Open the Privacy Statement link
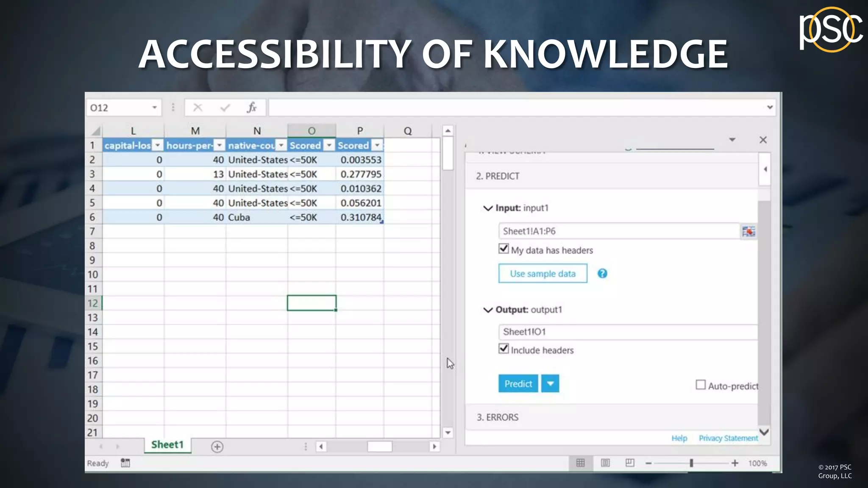868x488 pixels. click(728, 438)
